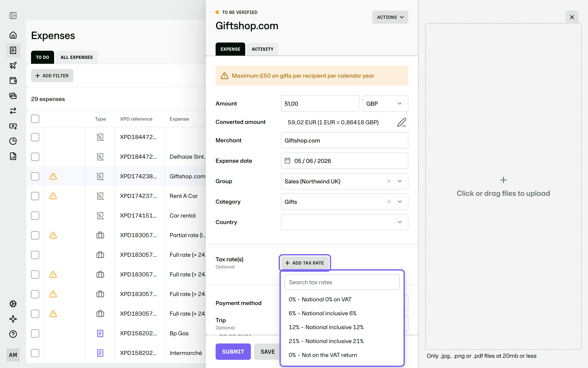Open the Home icon in sidebar
This screenshot has width=588, height=368.
(x=13, y=35)
